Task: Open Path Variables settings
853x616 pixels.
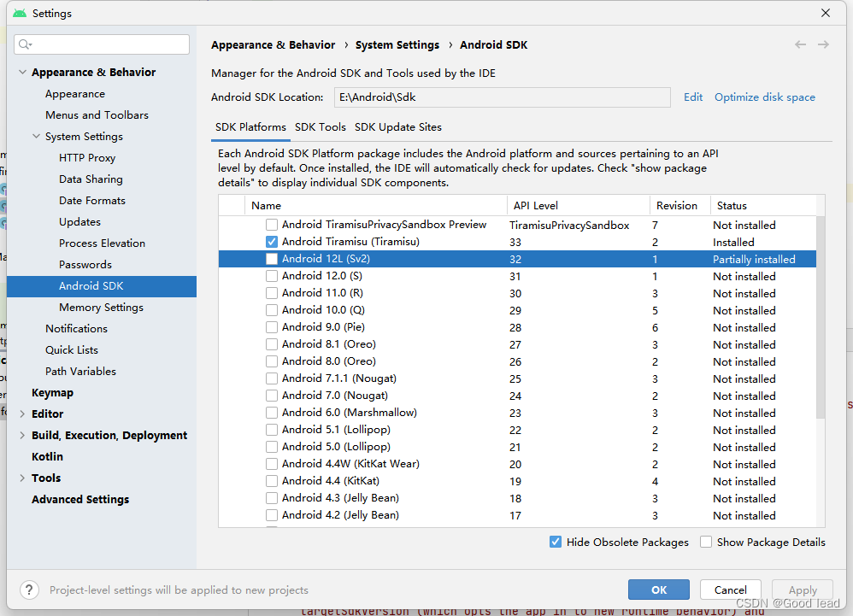Action: tap(80, 372)
